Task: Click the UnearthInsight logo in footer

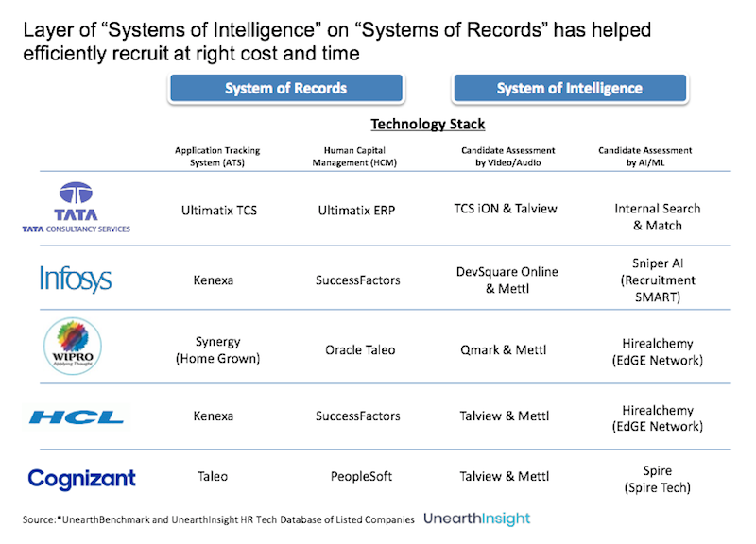Action: (476, 518)
